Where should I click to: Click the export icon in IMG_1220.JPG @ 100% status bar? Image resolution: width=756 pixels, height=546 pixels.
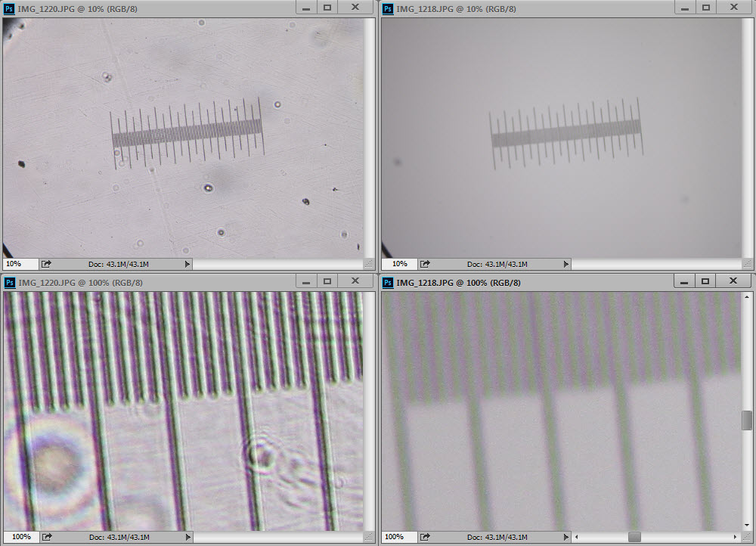pyautogui.click(x=47, y=537)
